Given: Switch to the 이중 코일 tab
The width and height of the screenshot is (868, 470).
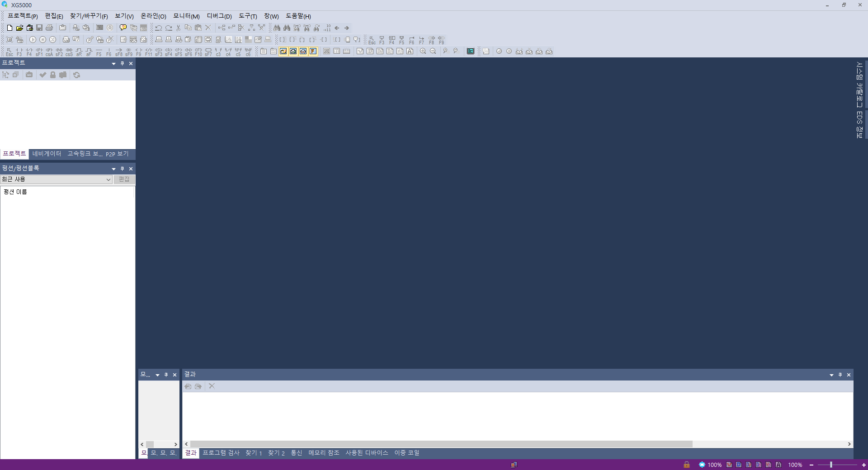Looking at the screenshot, I should tap(407, 453).
